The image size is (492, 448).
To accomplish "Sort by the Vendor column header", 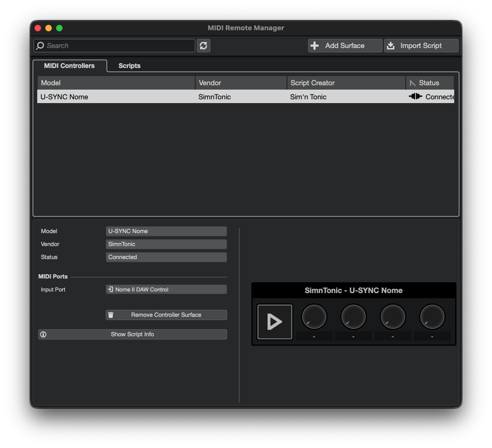I will (241, 83).
